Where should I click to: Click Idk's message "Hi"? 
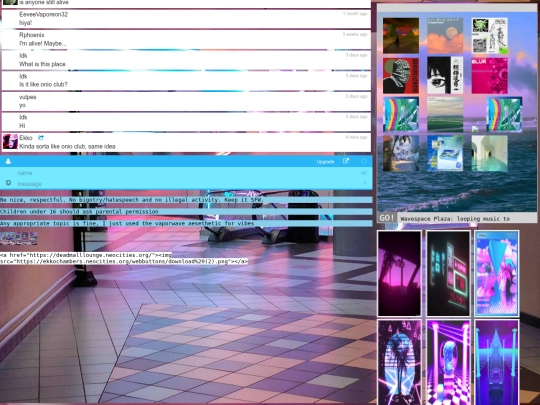22,125
